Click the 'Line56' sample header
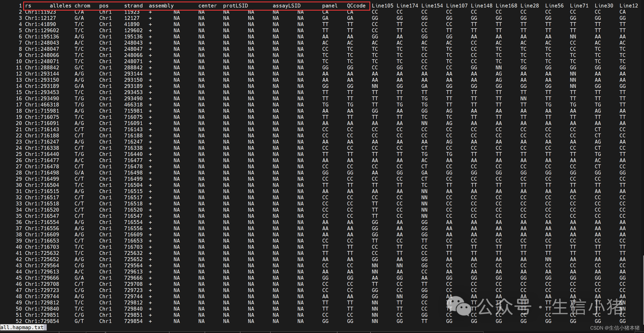Screen dimensions: 644x333 [x=554, y=6]
